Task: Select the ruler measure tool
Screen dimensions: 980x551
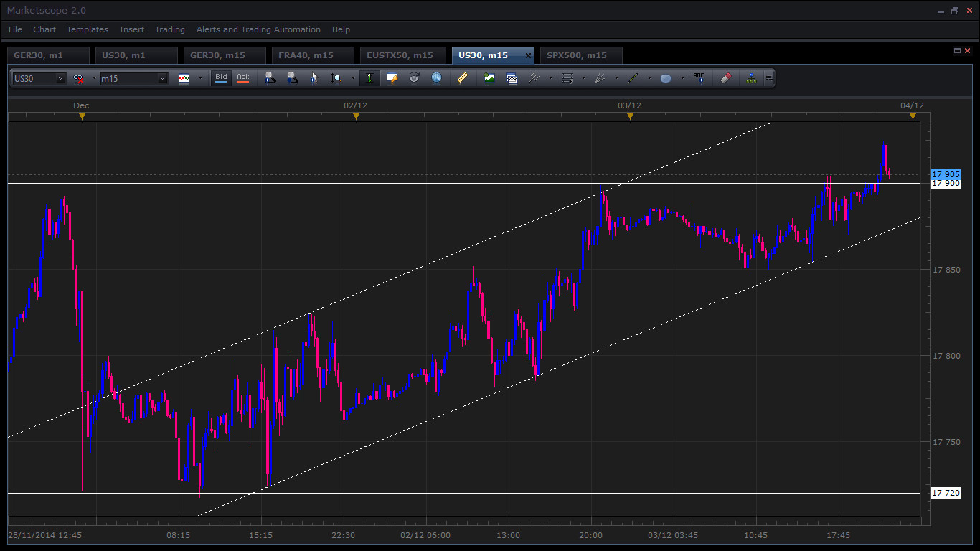Action: click(463, 78)
